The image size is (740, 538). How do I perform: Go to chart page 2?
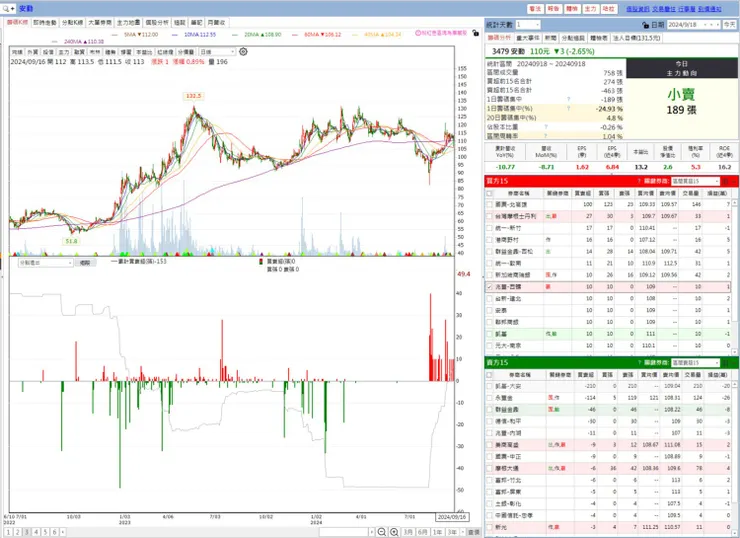click(x=17, y=532)
